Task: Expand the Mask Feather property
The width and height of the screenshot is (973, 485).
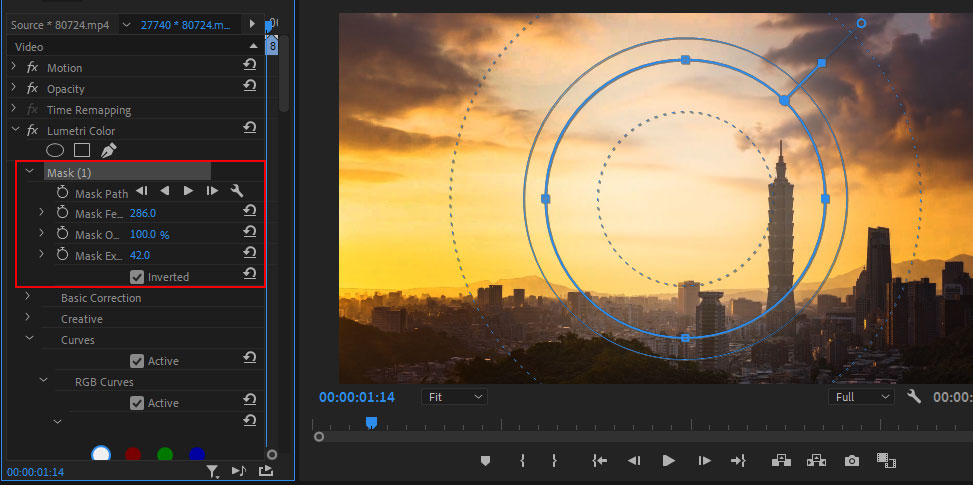Action: coord(42,212)
